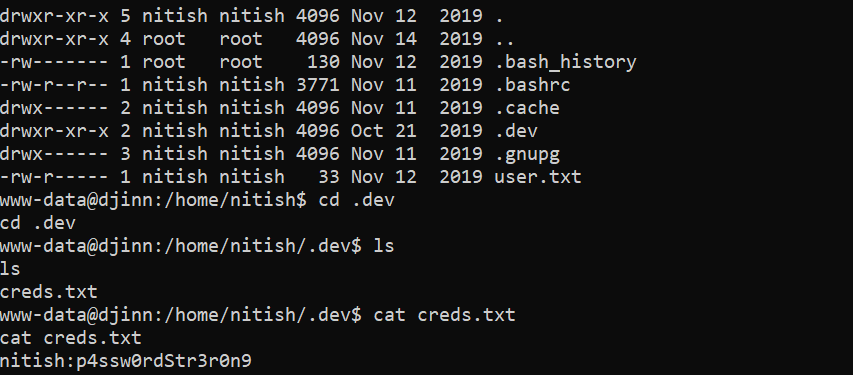
Task: Click the .gnupg directory name
Action: 527,154
